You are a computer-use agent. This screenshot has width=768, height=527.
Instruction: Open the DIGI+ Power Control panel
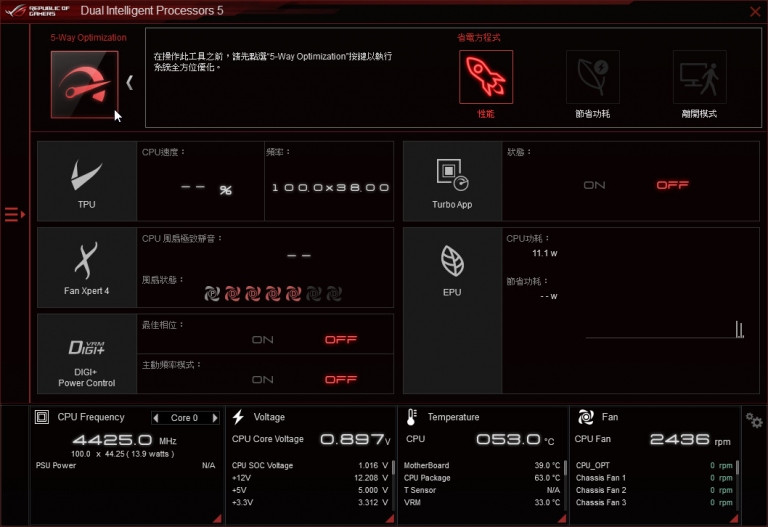tap(87, 354)
